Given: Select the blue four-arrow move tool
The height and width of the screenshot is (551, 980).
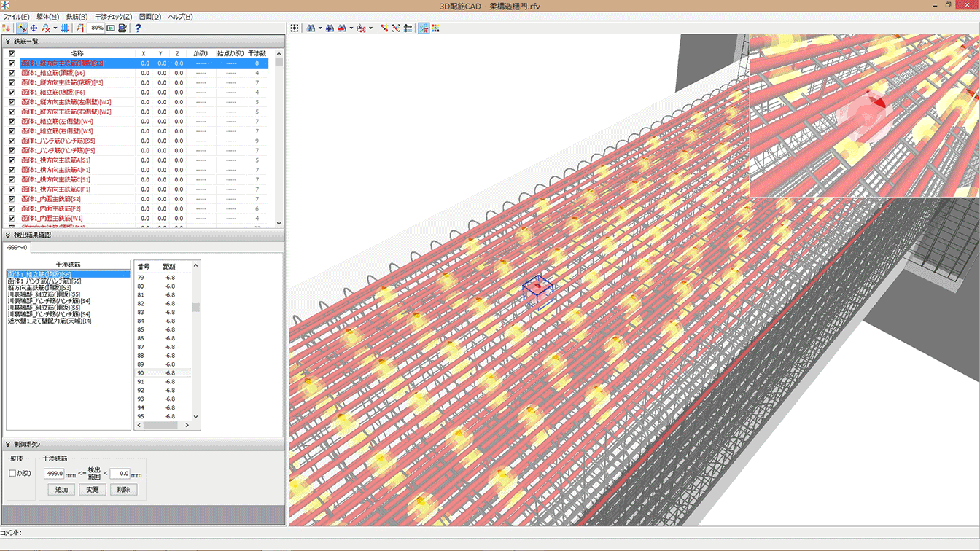Looking at the screenshot, I should pos(34,28).
